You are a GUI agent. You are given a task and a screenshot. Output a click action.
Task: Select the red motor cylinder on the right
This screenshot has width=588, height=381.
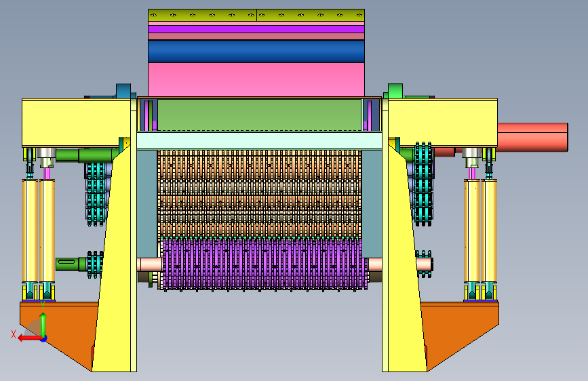coord(532,137)
